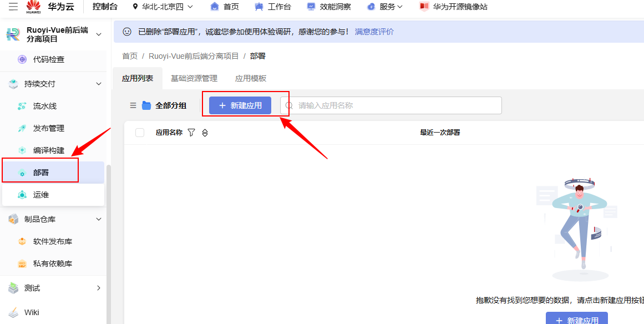Open the 满意度评价 survey link
This screenshot has height=324, width=644.
374,32
